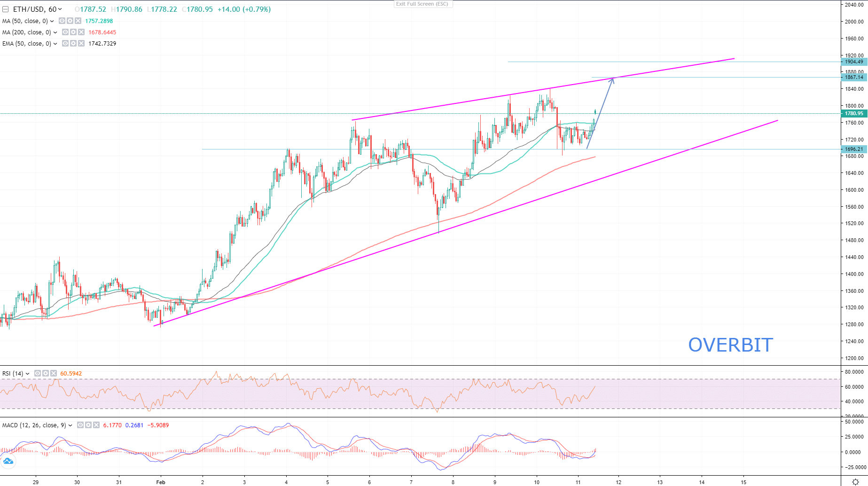
Task: Open EMA 50 indicator settings gear
Action: [73, 44]
